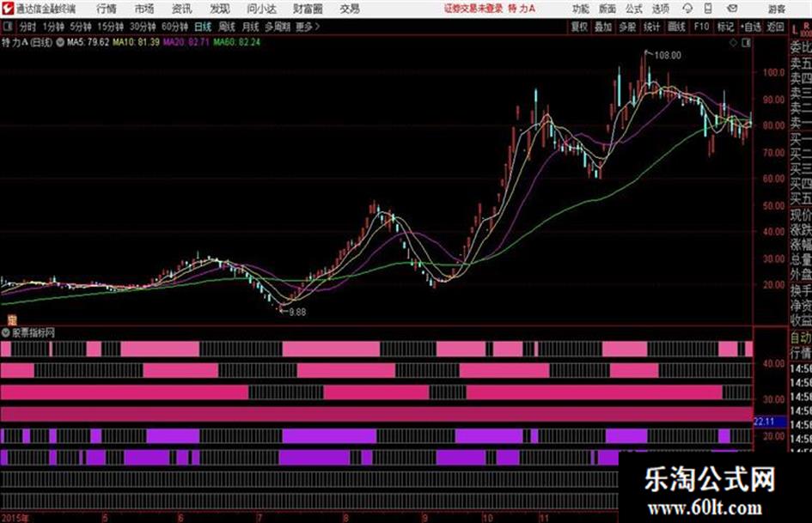Open the 财富圈 menu
This screenshot has height=523, width=812.
coord(308,9)
